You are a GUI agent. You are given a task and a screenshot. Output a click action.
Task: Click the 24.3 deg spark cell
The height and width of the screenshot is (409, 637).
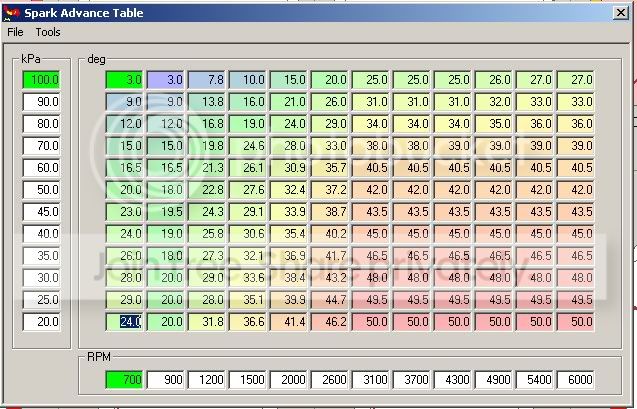(x=206, y=212)
